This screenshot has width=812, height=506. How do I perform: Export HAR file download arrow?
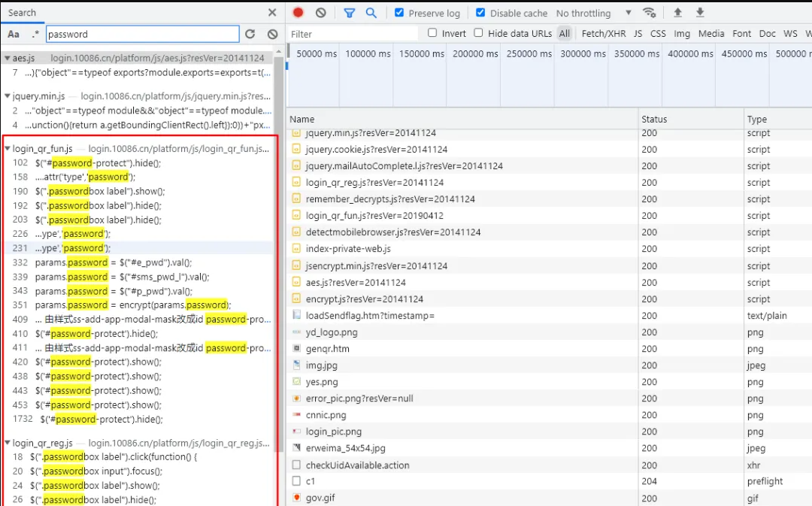click(x=700, y=13)
